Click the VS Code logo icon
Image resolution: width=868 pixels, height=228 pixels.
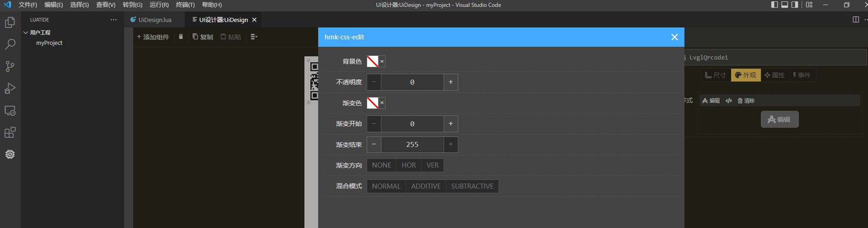(7, 5)
